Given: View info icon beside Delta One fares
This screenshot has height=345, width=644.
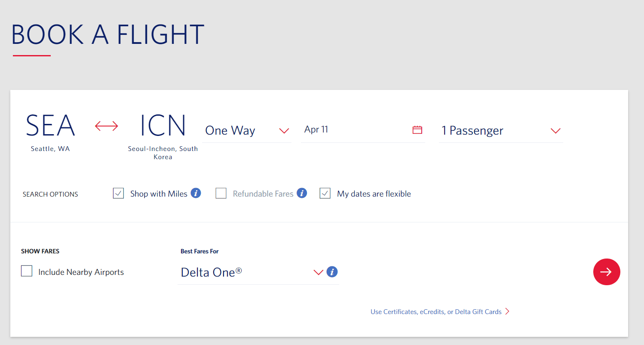Looking at the screenshot, I should [x=332, y=272].
